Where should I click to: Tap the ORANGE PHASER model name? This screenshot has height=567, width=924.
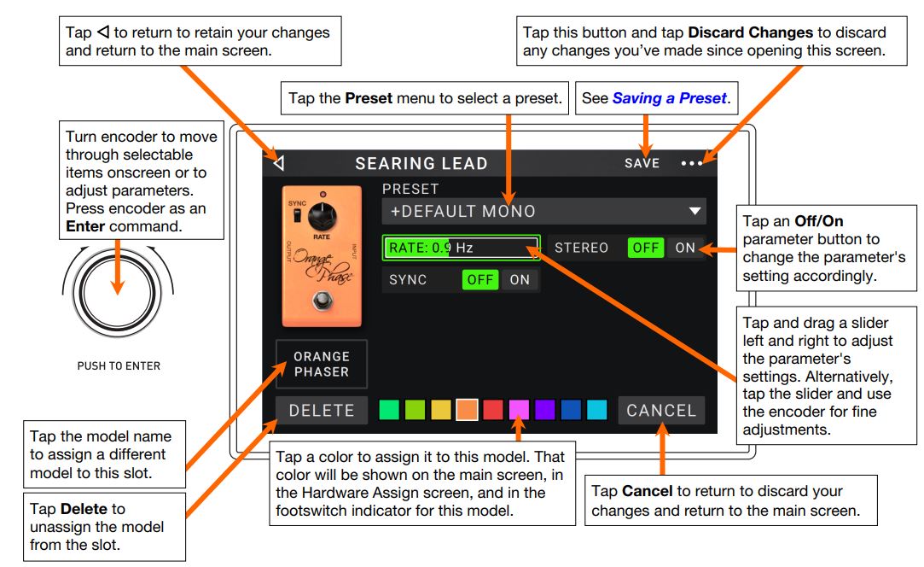coord(323,364)
